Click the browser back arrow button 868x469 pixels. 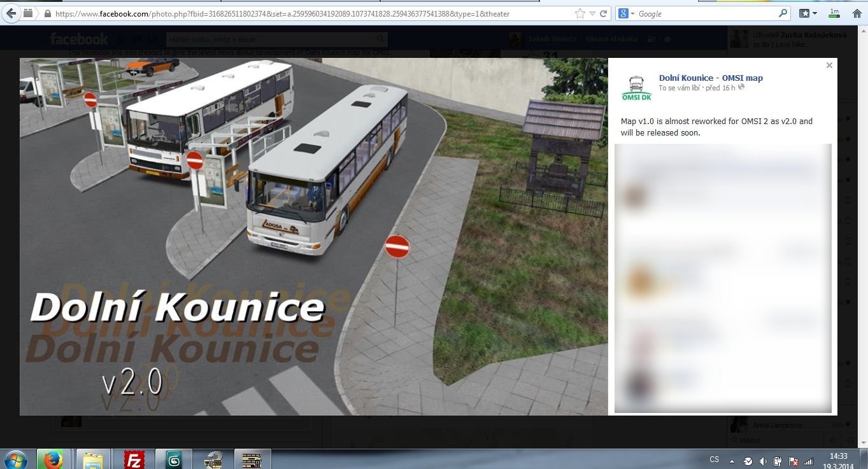click(11, 13)
